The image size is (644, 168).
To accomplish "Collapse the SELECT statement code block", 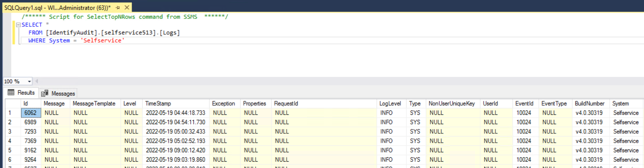I will point(18,25).
